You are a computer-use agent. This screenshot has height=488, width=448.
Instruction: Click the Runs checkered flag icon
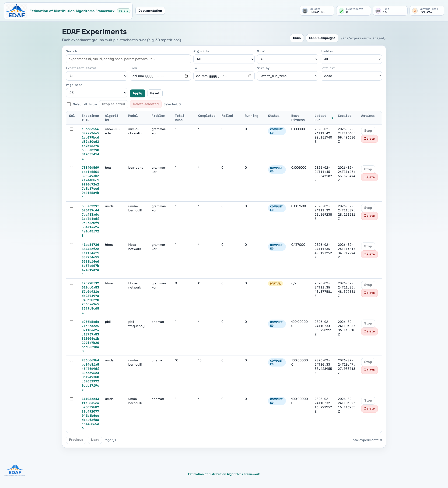click(x=378, y=11)
